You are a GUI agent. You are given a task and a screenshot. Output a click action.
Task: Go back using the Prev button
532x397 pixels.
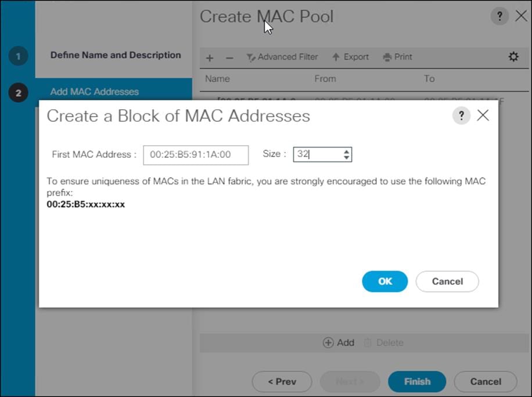tap(282, 381)
